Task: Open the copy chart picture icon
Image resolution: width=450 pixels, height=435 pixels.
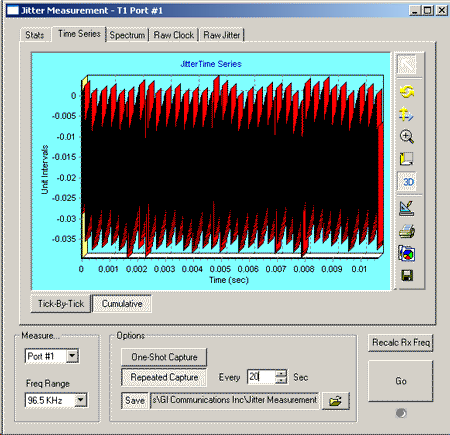Action: (x=407, y=253)
